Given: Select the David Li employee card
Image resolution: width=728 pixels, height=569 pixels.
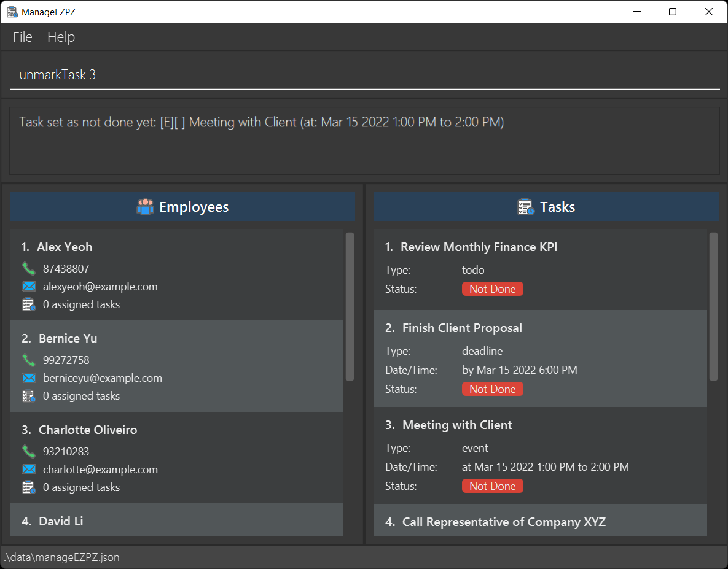Looking at the screenshot, I should [176, 520].
